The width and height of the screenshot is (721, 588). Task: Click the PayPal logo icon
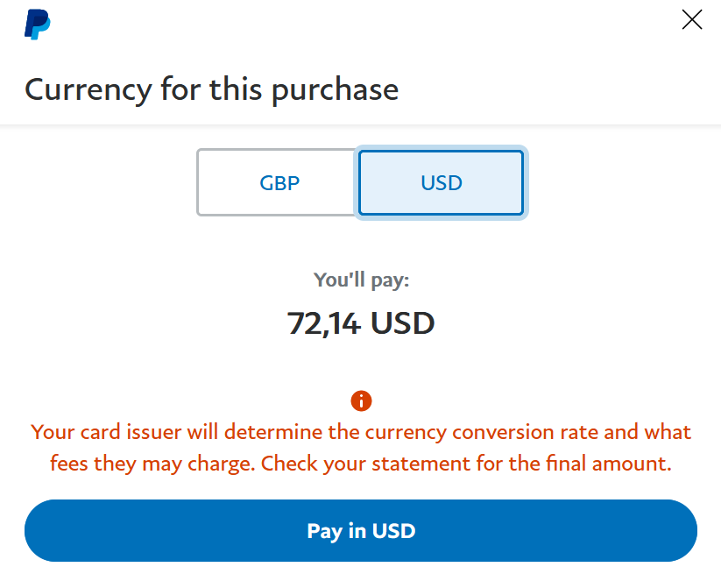pos(38,25)
